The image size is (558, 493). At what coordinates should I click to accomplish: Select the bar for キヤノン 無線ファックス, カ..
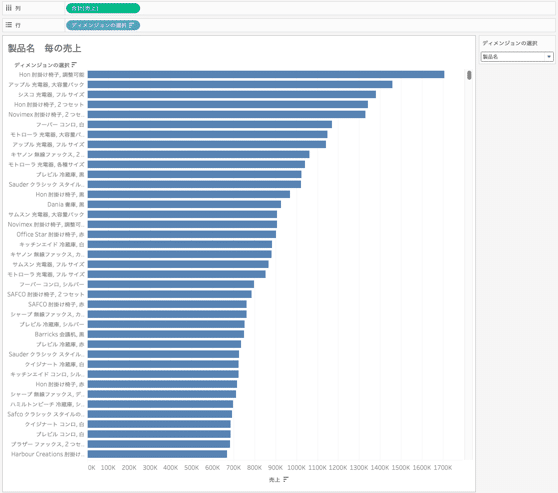coord(180,254)
